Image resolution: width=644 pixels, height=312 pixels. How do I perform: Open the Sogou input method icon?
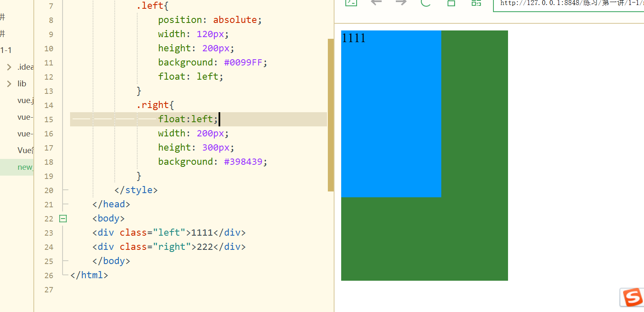tap(632, 297)
